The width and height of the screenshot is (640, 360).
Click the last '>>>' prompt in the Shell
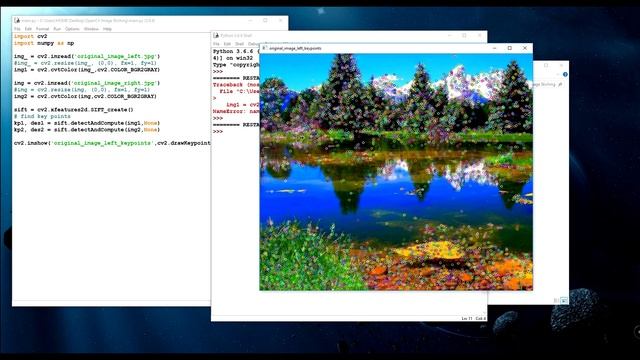coord(218,131)
